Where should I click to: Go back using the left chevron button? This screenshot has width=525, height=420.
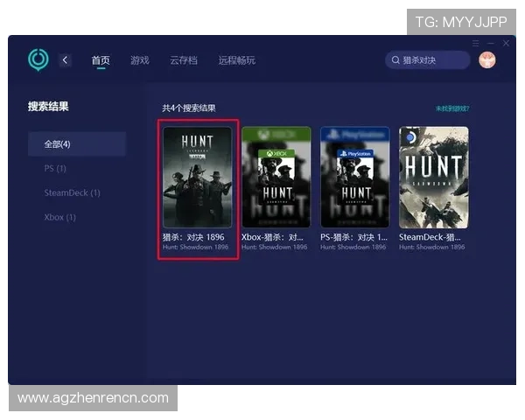click(65, 60)
